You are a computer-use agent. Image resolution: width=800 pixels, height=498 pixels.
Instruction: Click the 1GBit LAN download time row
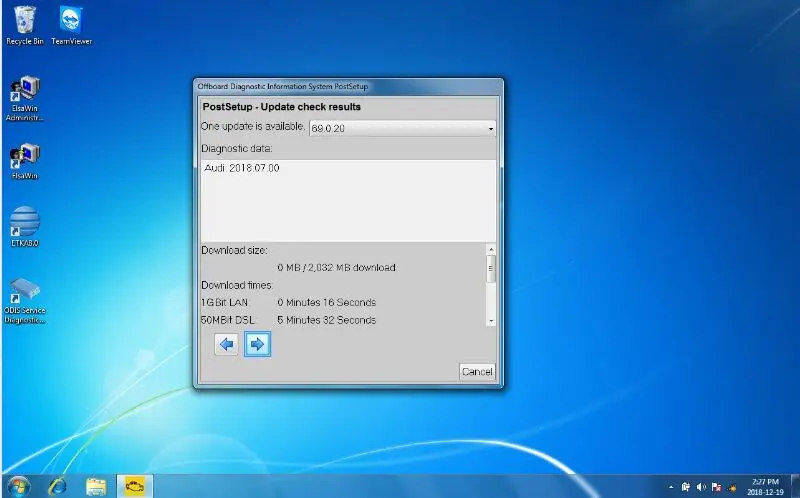pos(289,303)
